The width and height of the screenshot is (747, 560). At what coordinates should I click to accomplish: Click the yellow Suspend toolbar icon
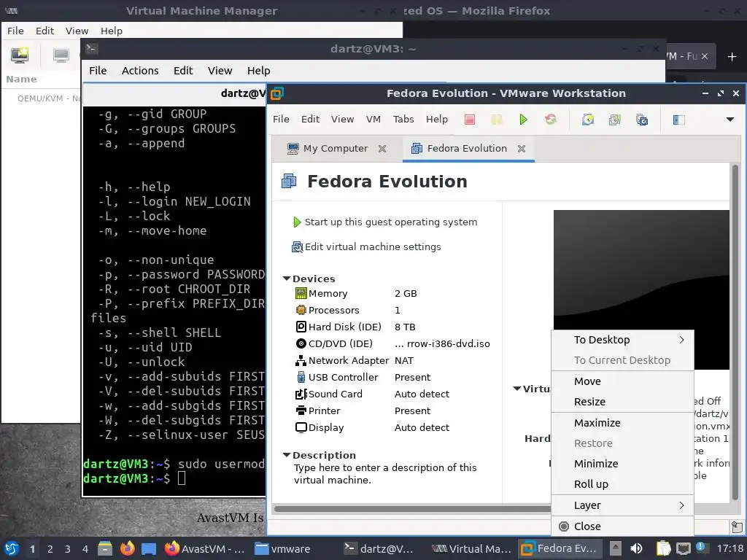tap(496, 120)
